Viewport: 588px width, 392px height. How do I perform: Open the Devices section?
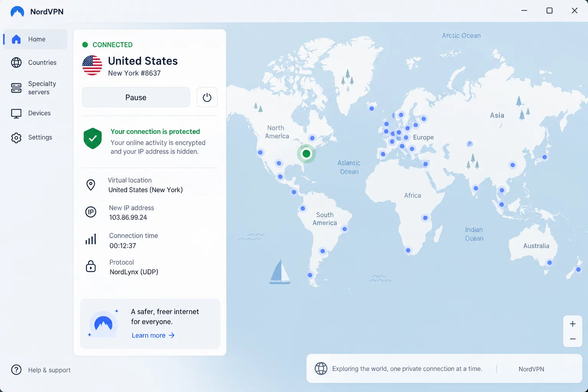[x=35, y=113]
